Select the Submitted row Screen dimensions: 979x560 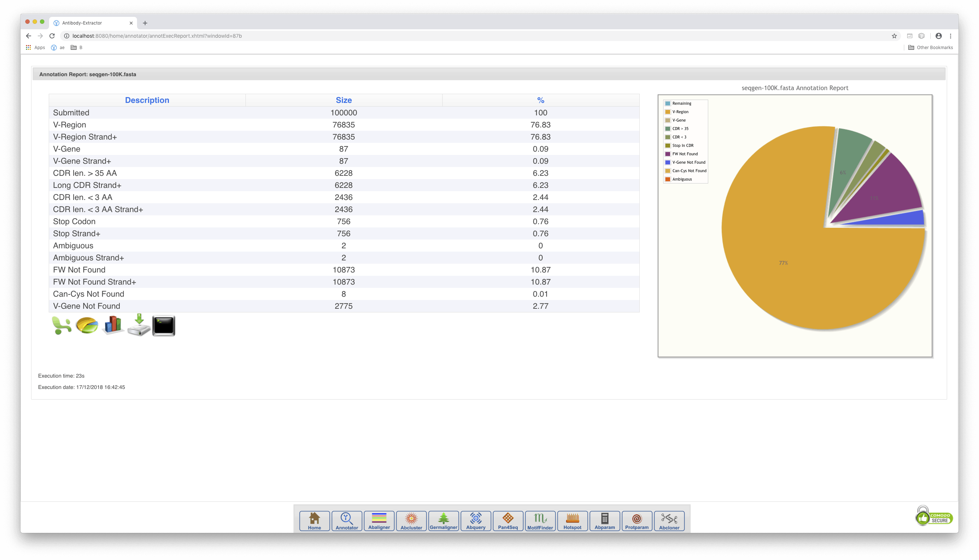point(344,113)
